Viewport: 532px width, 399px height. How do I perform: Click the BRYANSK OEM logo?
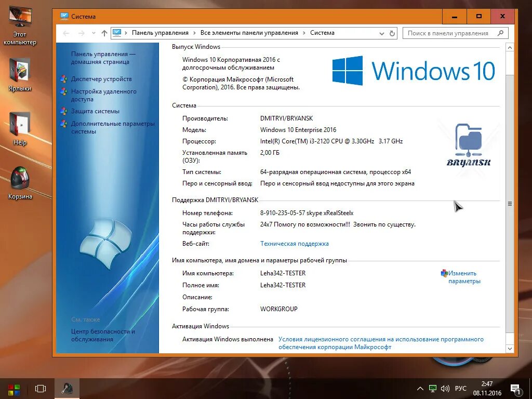coord(469,145)
